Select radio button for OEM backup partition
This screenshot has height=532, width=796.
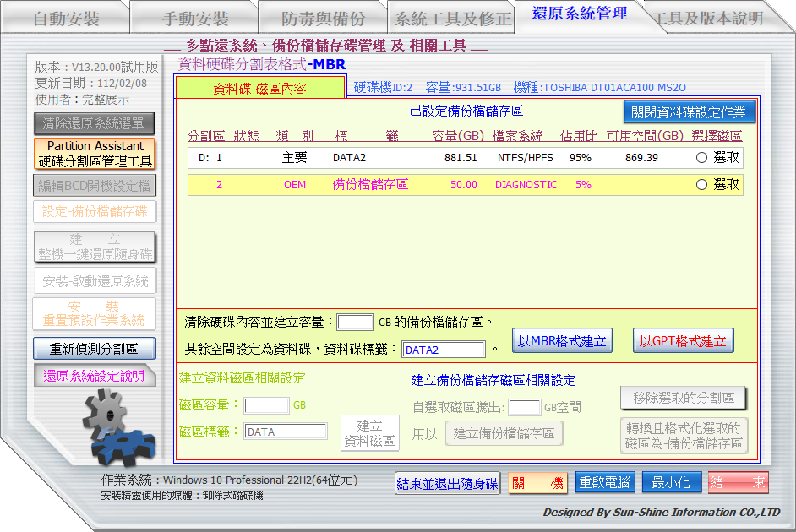pos(701,185)
